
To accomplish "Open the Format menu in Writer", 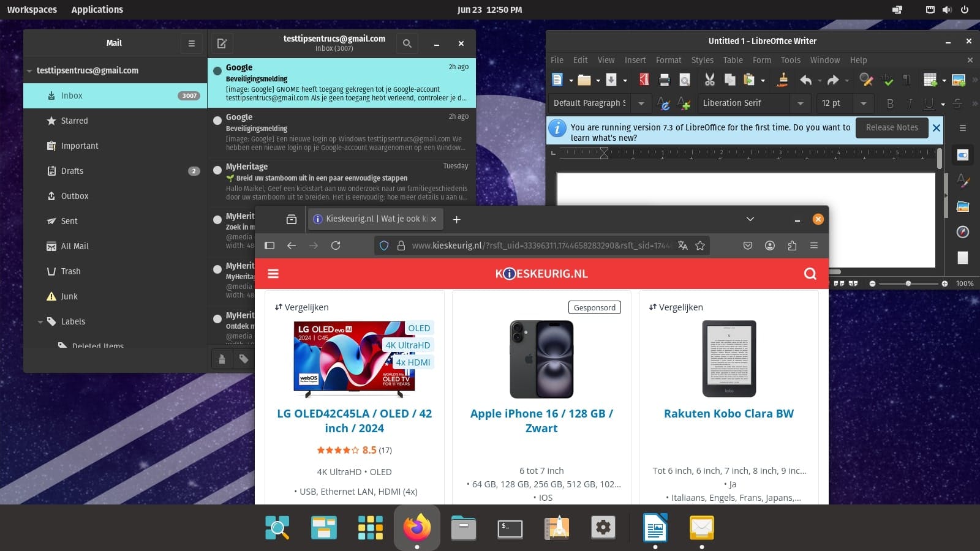I will coord(668,60).
